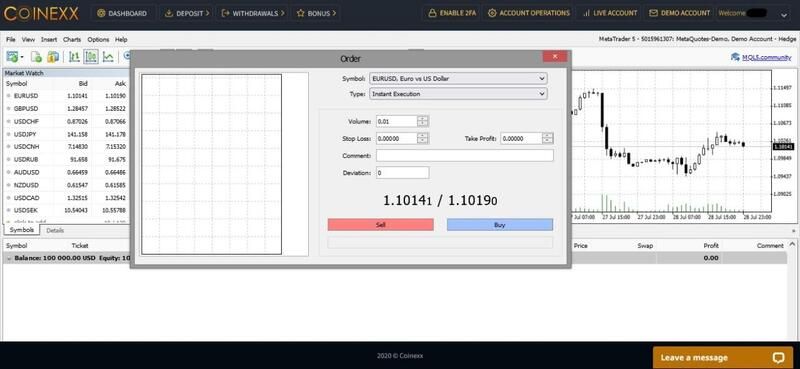The height and width of the screenshot is (369, 800).
Task: Click the Coinexx logo
Action: [x=41, y=14]
